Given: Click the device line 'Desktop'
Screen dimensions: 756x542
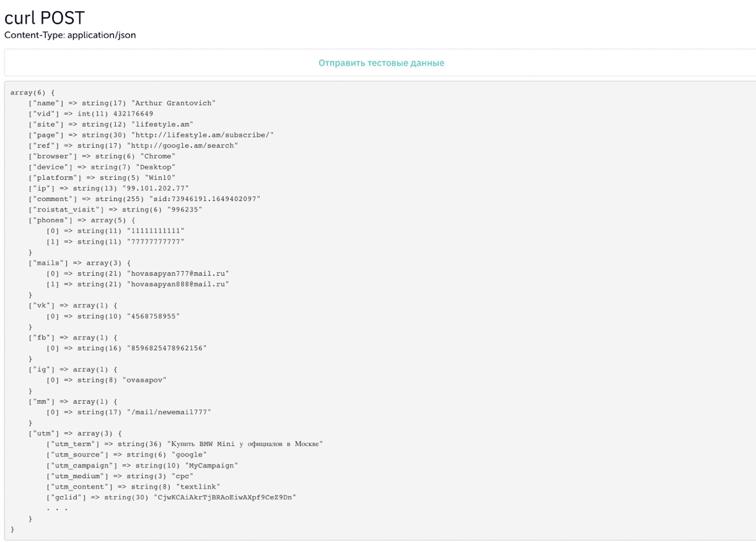Looking at the screenshot, I should click(102, 167).
